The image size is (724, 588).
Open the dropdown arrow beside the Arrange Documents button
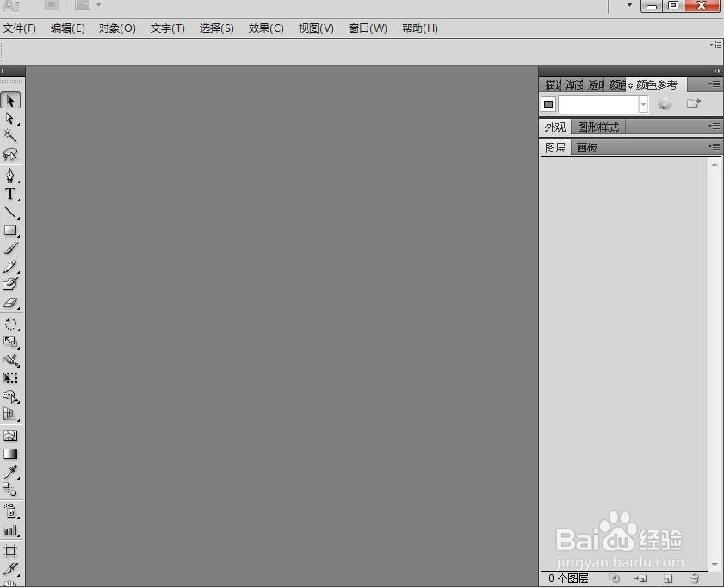(x=98, y=4)
